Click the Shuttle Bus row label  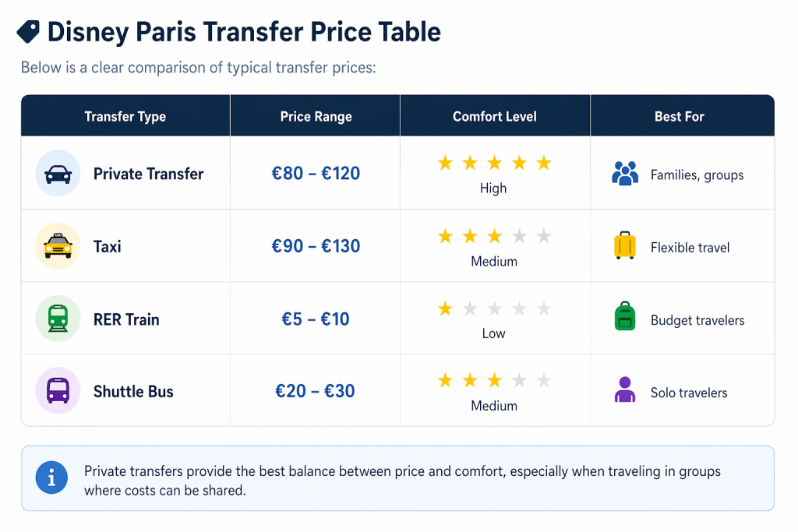[x=133, y=391]
